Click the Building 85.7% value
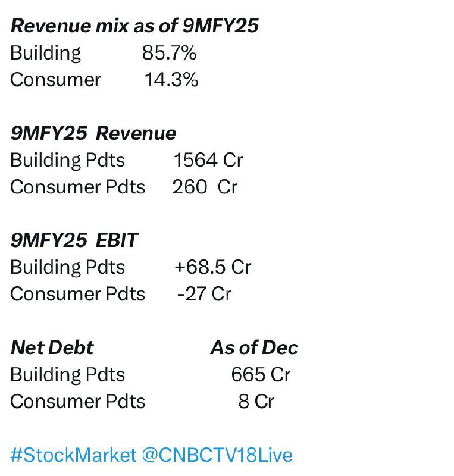 coord(169,53)
